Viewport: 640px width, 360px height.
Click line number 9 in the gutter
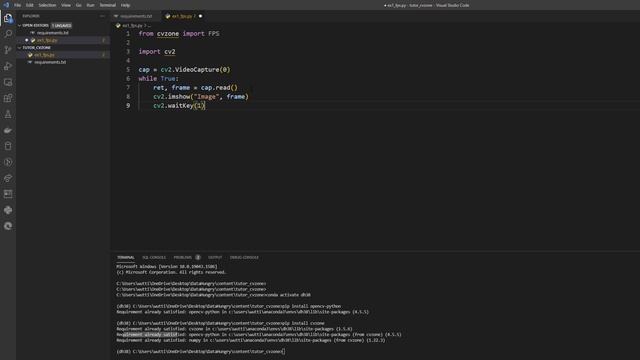pyautogui.click(x=128, y=106)
